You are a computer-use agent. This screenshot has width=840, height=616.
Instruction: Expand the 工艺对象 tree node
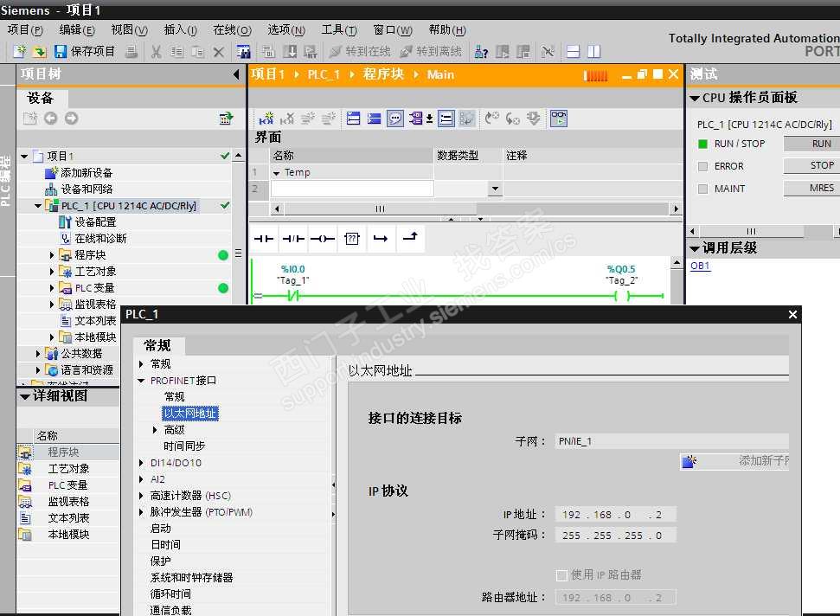pos(52,272)
